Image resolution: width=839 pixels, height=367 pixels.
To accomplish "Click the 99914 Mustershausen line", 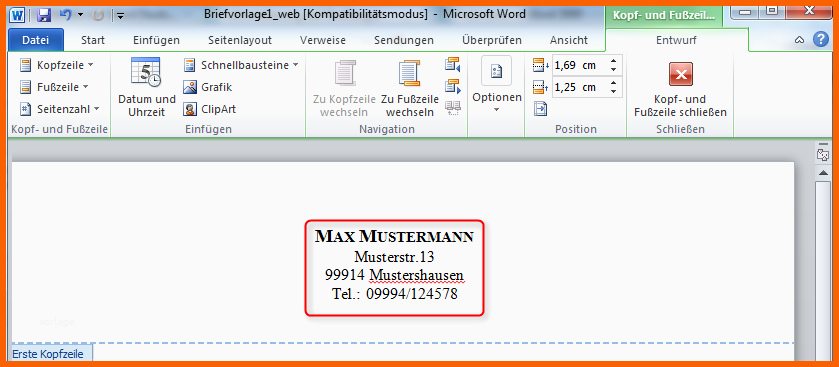I will click(x=394, y=275).
